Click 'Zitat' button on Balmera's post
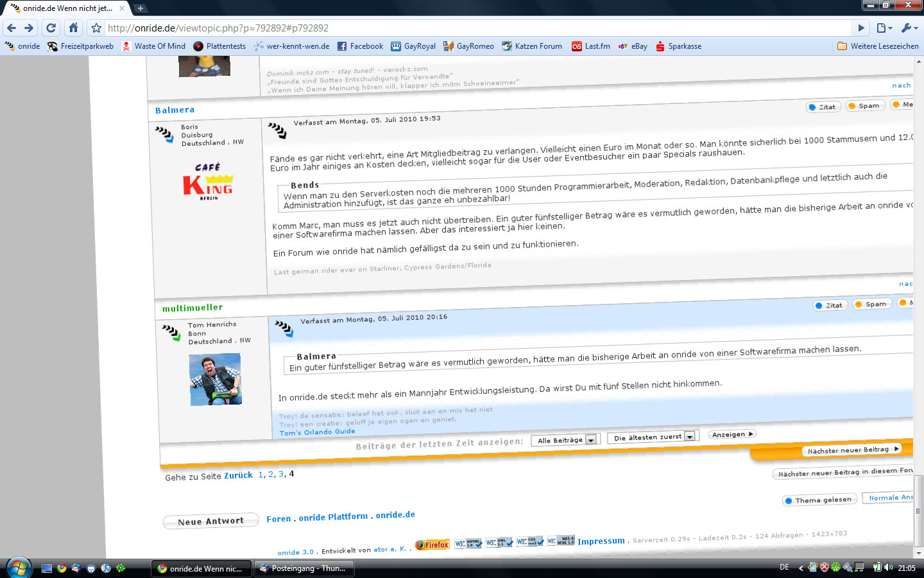The image size is (924, 578). point(823,107)
